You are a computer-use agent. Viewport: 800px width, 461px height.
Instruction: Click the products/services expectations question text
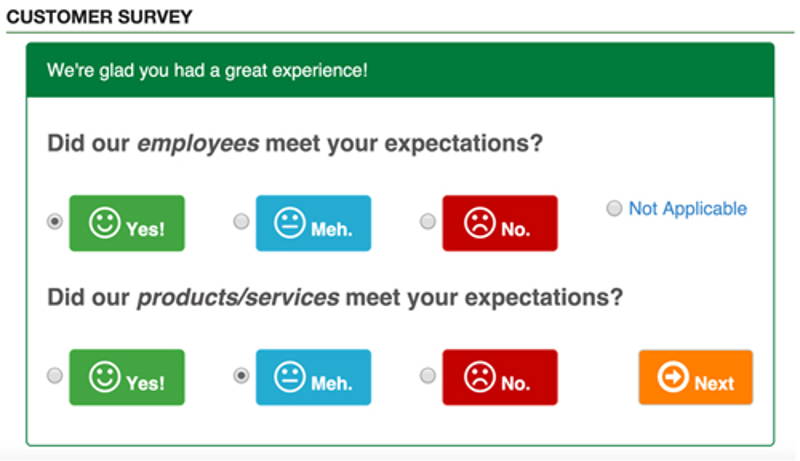pyautogui.click(x=335, y=297)
